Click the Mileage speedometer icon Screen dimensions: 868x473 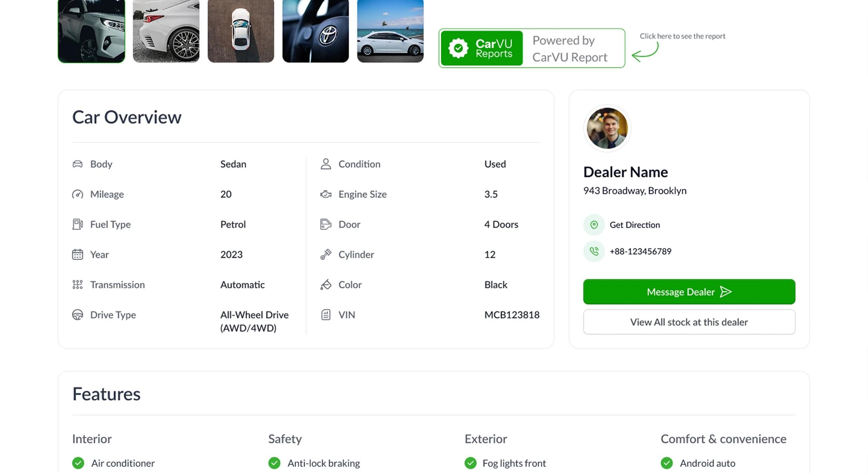(x=77, y=194)
